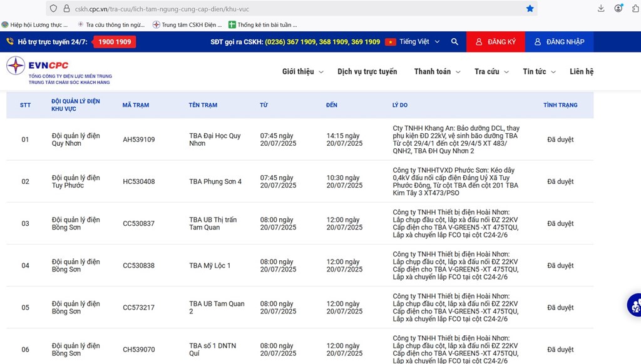Click the website search magnifier icon
This screenshot has height=364, width=641.
(x=454, y=42)
